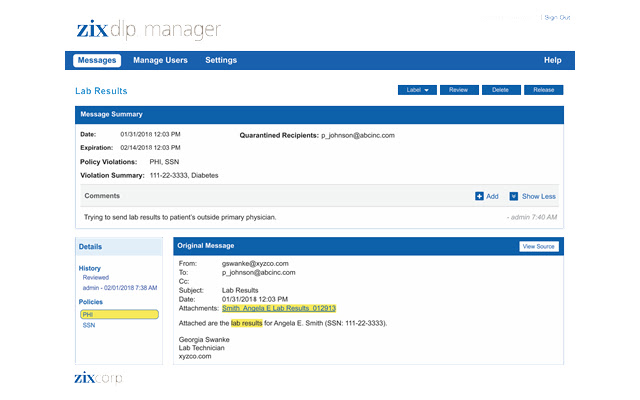Click the View Source button
Viewport: 640px width, 400px height.
tap(538, 246)
